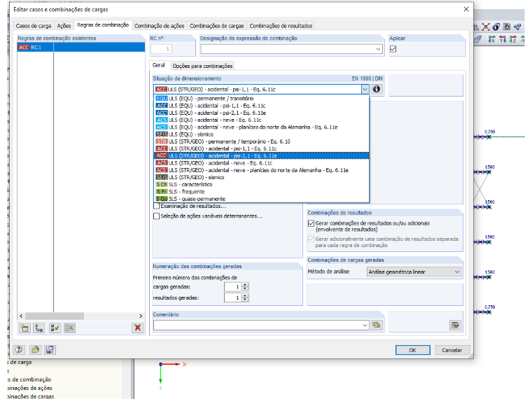Image resolution: width=532 pixels, height=399 pixels.
Task: Click the load defaults folder icon
Action: click(35, 350)
